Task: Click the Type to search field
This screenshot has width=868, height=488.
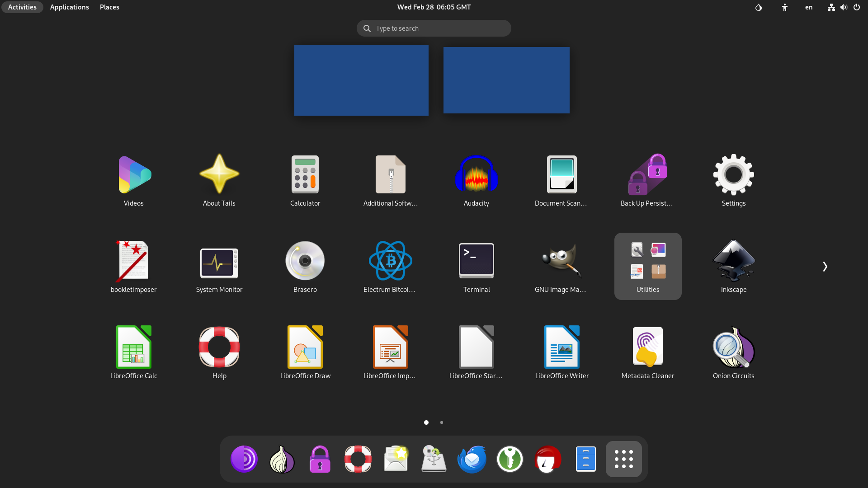Action: [x=433, y=28]
